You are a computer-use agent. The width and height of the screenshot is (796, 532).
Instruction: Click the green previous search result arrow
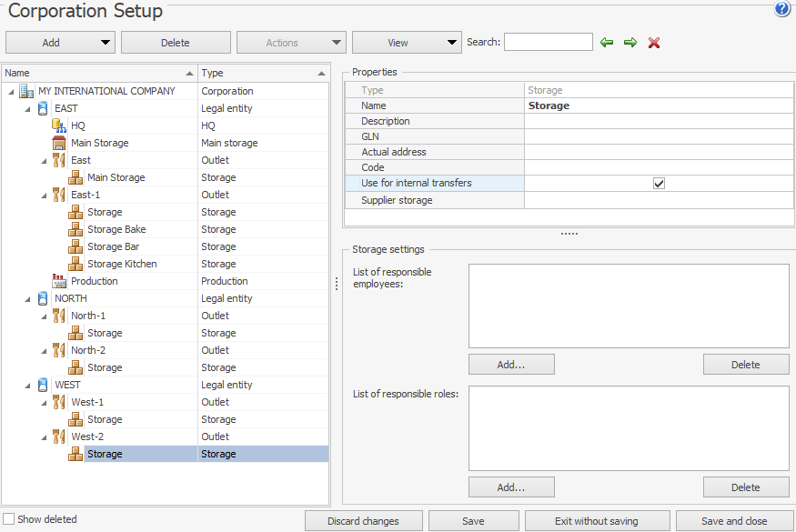click(607, 43)
